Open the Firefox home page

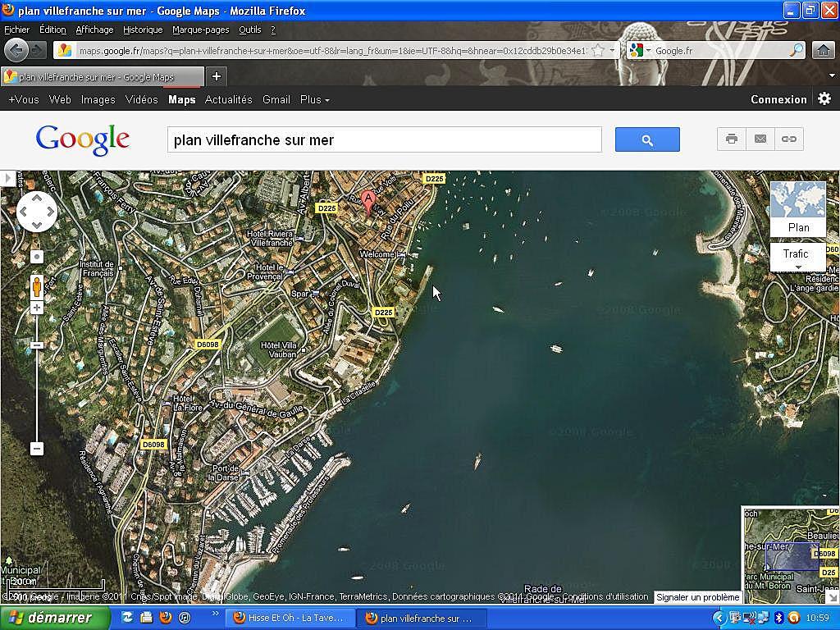(823, 51)
